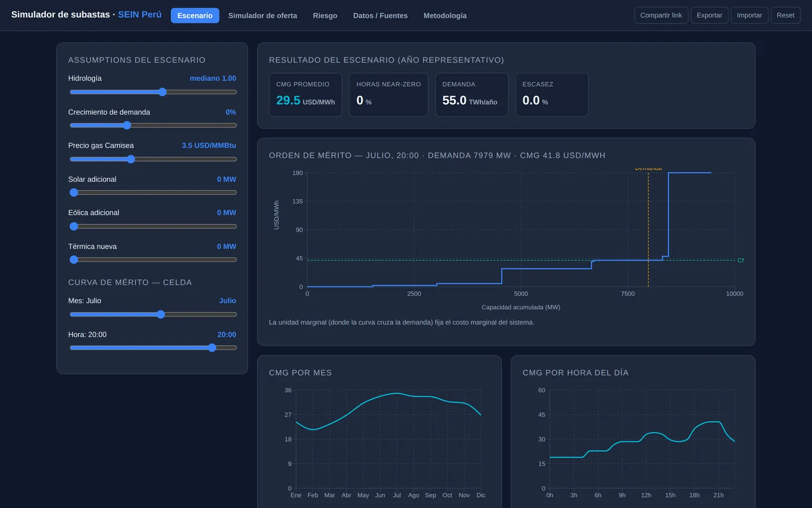The image size is (812, 508).
Task: Open the Datos / Fuentes tab
Action: coord(380,15)
